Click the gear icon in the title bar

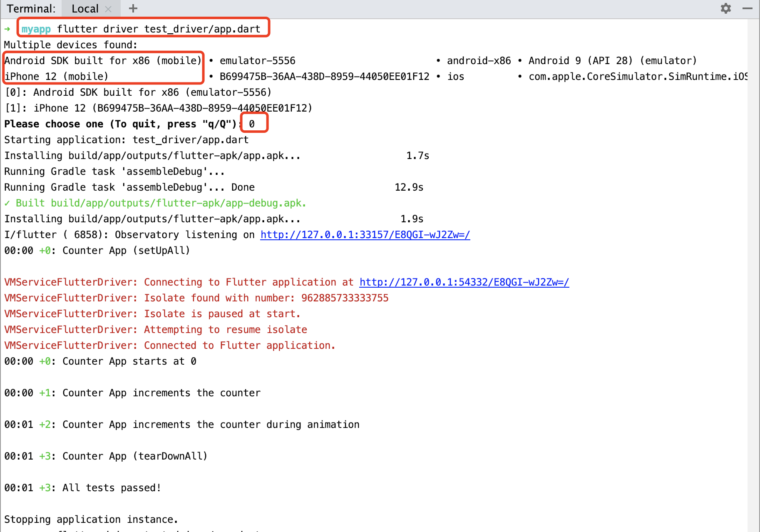tap(726, 8)
